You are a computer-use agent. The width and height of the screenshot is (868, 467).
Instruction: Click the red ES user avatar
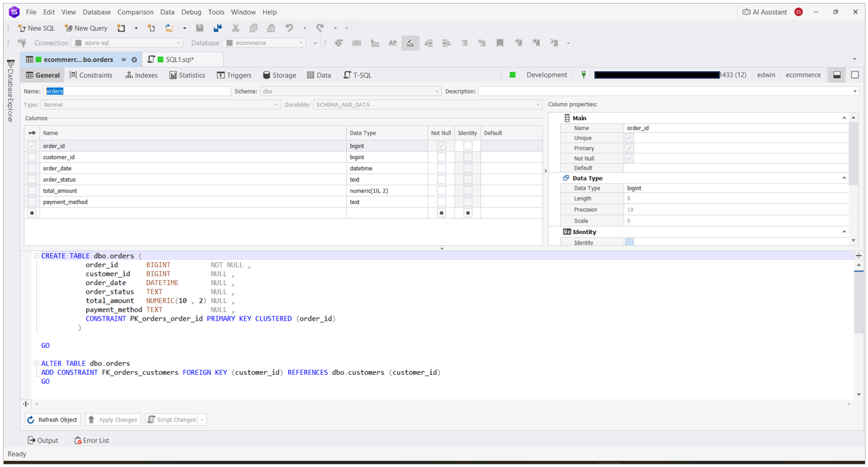click(799, 12)
